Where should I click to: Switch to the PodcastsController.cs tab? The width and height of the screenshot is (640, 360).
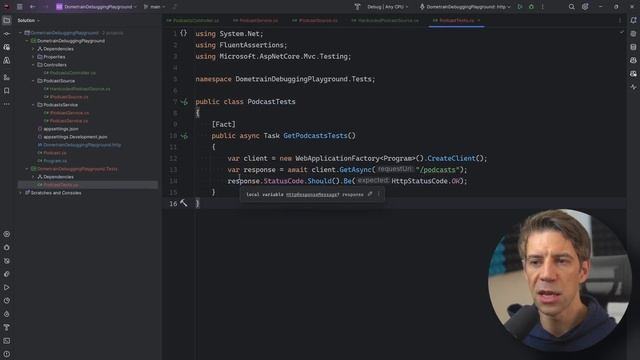tap(193, 20)
